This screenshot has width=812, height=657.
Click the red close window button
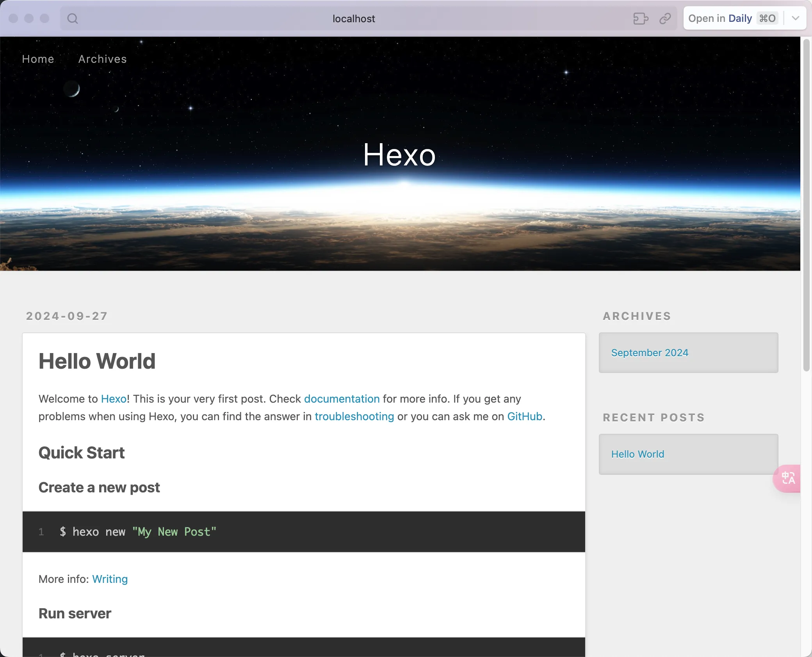coord(13,18)
